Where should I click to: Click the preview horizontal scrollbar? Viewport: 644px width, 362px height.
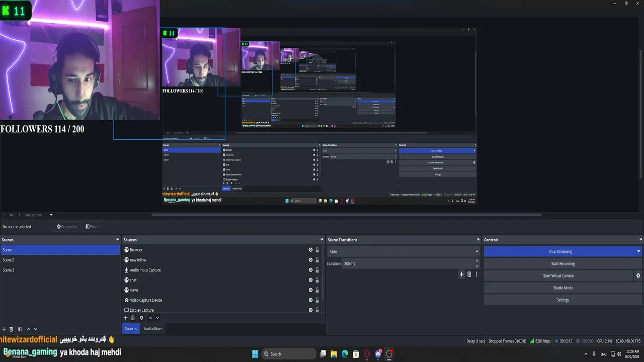(347, 215)
